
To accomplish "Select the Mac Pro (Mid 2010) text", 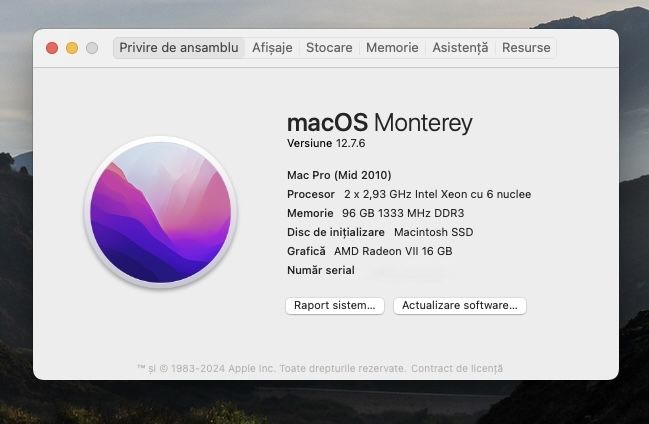I will 339,175.
